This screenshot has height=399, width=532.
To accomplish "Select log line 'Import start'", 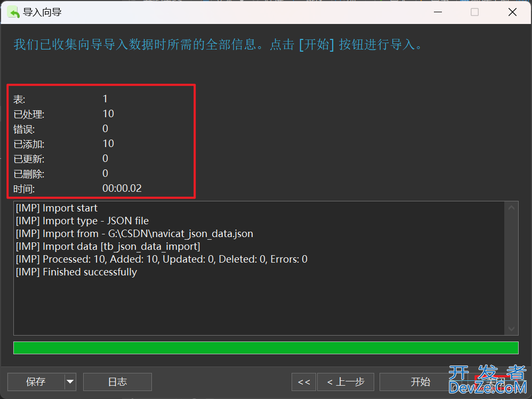I will pyautogui.click(x=57, y=208).
